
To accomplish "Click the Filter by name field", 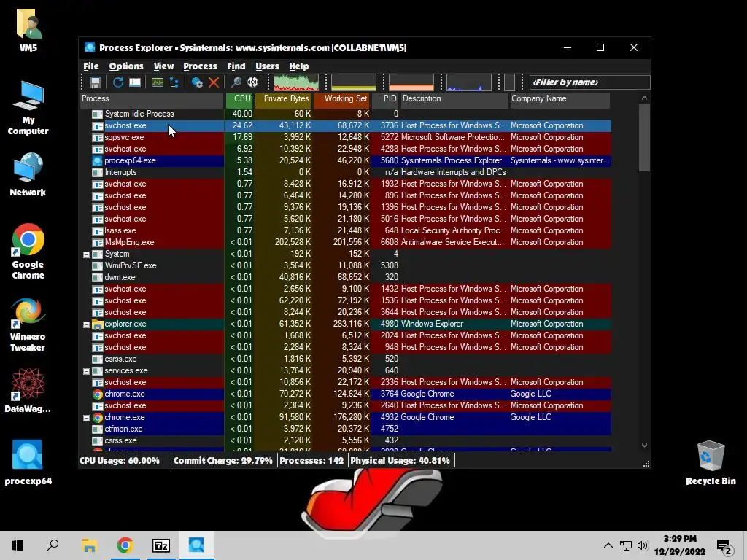I will tap(589, 82).
